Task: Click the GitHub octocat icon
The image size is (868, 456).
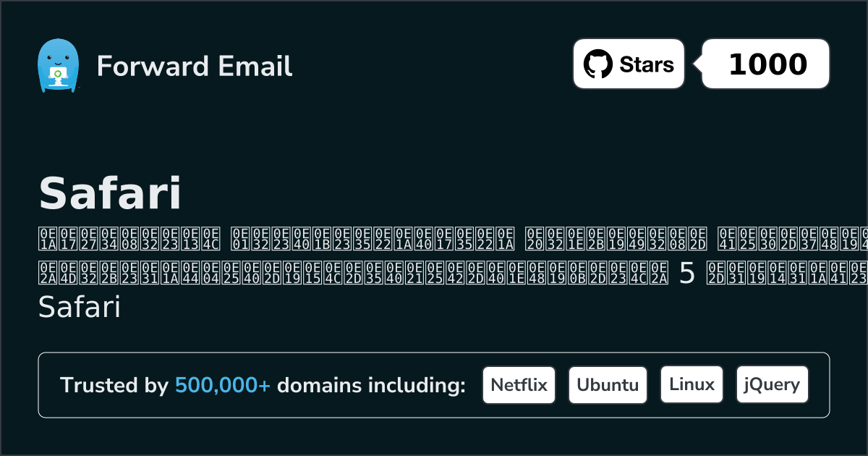Action: pos(597,64)
